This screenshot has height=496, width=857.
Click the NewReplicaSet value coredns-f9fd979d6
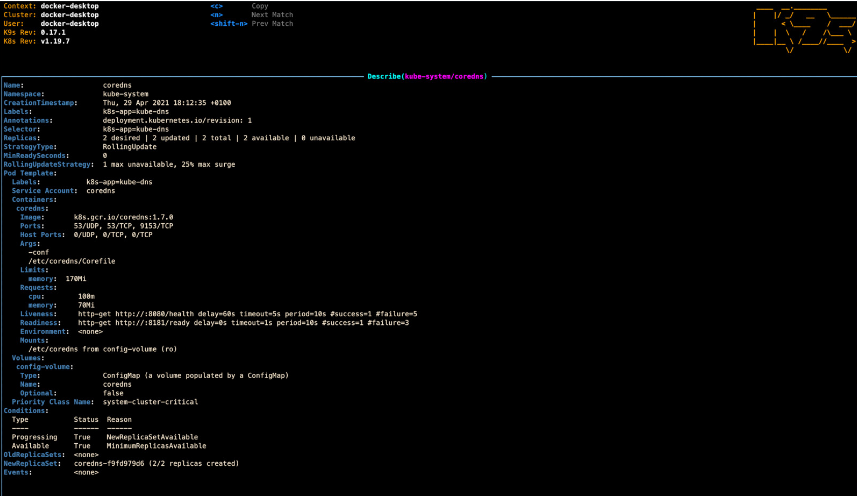click(109, 463)
